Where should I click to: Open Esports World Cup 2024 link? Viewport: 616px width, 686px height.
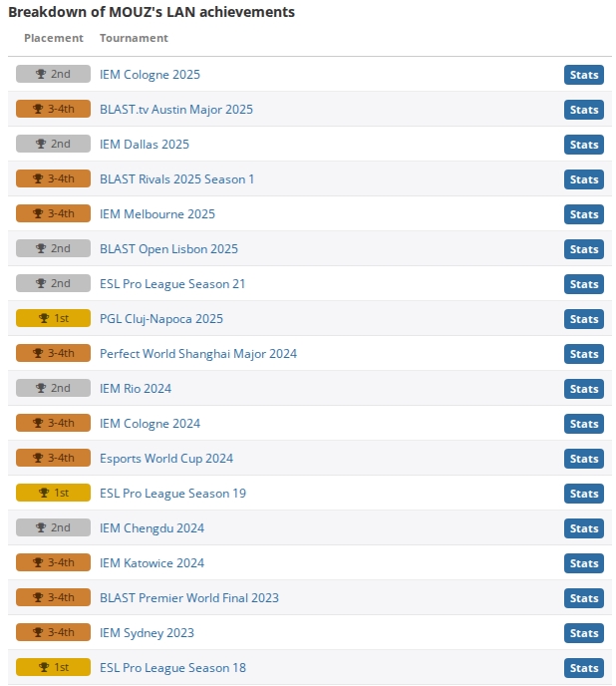coord(166,459)
